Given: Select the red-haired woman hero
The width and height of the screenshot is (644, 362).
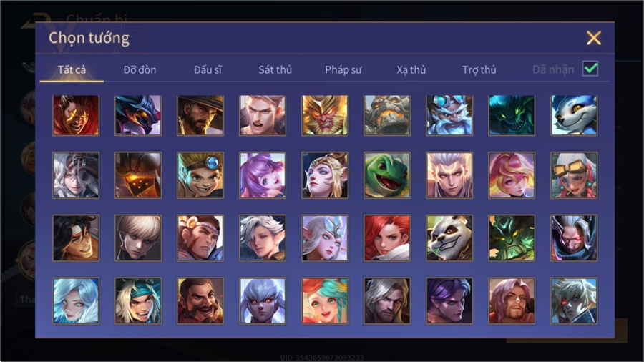Looking at the screenshot, I should click(387, 238).
